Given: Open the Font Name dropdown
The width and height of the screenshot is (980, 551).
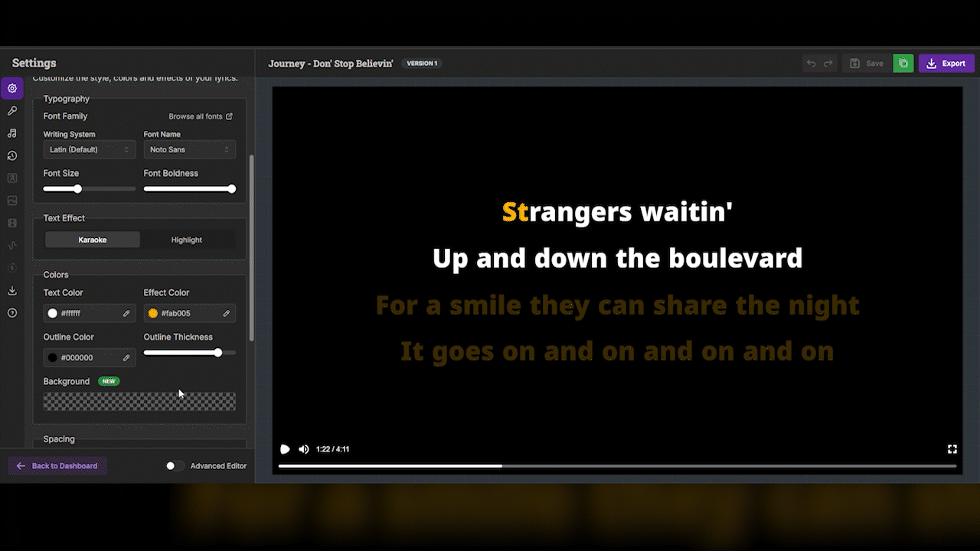Looking at the screenshot, I should (x=190, y=150).
